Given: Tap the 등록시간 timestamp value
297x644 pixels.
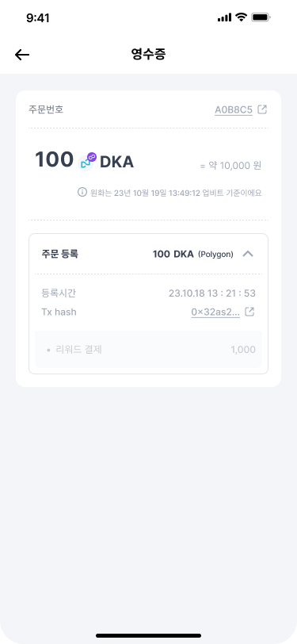Looking at the screenshot, I should [x=212, y=293].
